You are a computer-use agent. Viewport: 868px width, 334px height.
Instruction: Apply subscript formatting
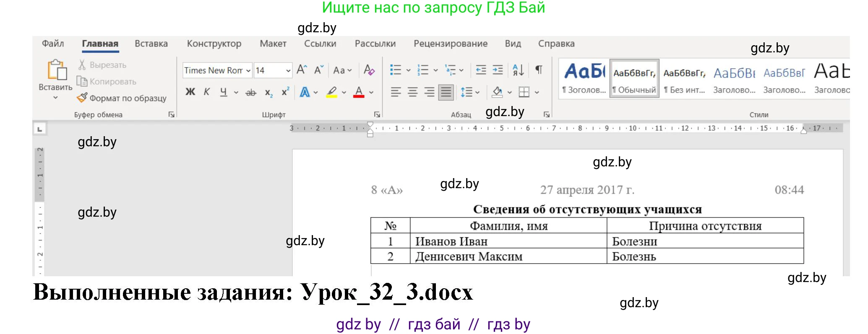tap(268, 93)
